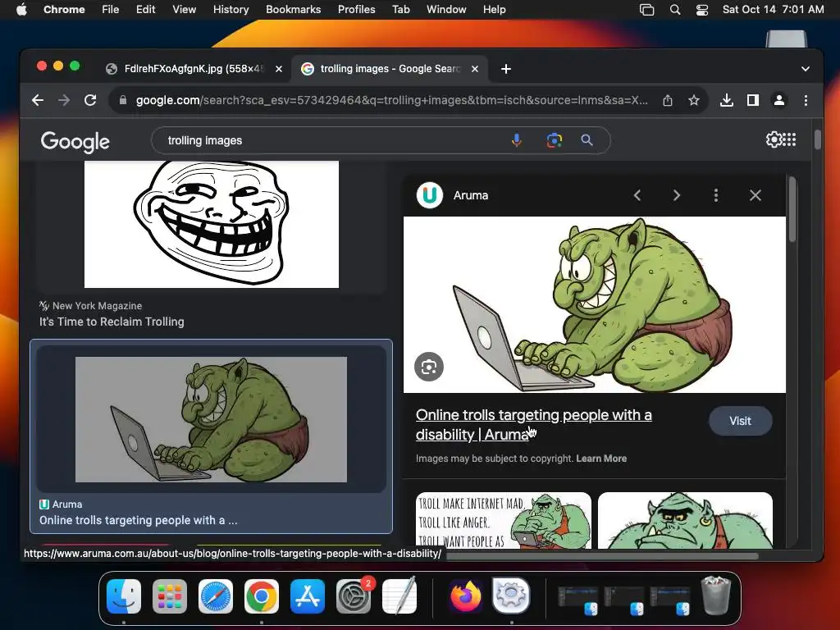Open a new tab with plus button
The image size is (840, 630).
(505, 69)
